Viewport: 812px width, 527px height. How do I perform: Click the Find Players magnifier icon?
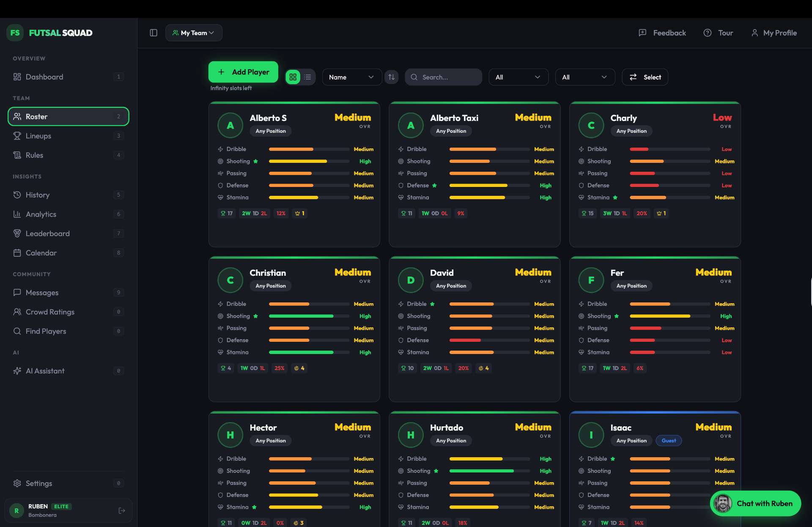(x=17, y=331)
